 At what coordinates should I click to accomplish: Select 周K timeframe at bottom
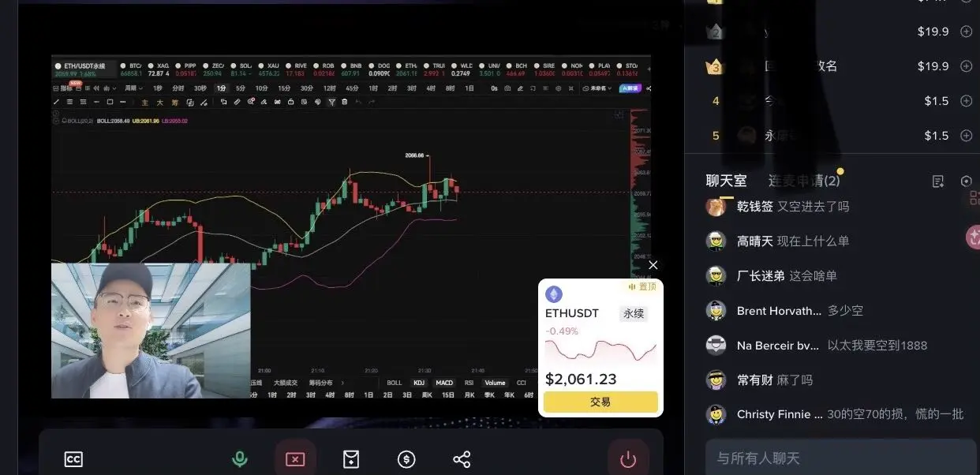(x=427, y=394)
